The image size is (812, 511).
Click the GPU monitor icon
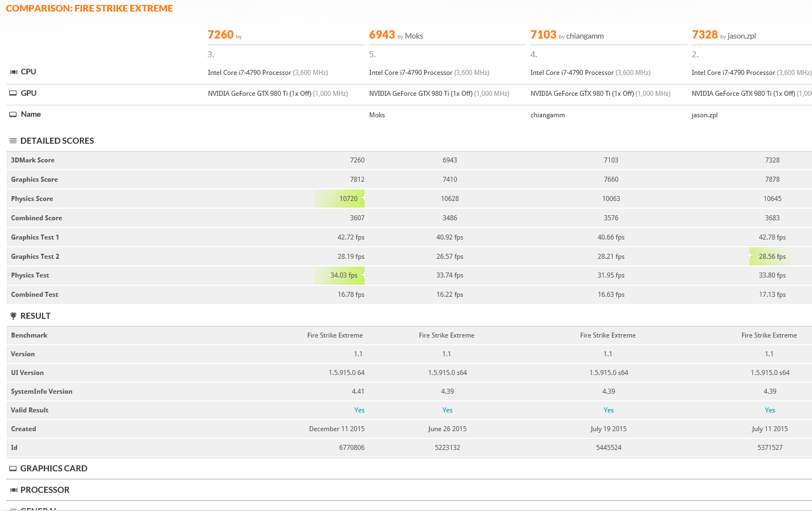(13, 93)
